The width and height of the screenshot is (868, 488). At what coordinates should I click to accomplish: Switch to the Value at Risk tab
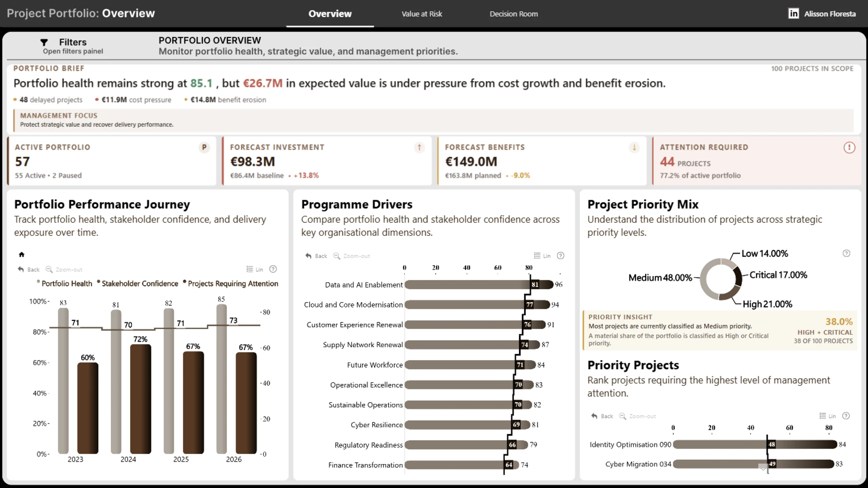pyautogui.click(x=422, y=14)
